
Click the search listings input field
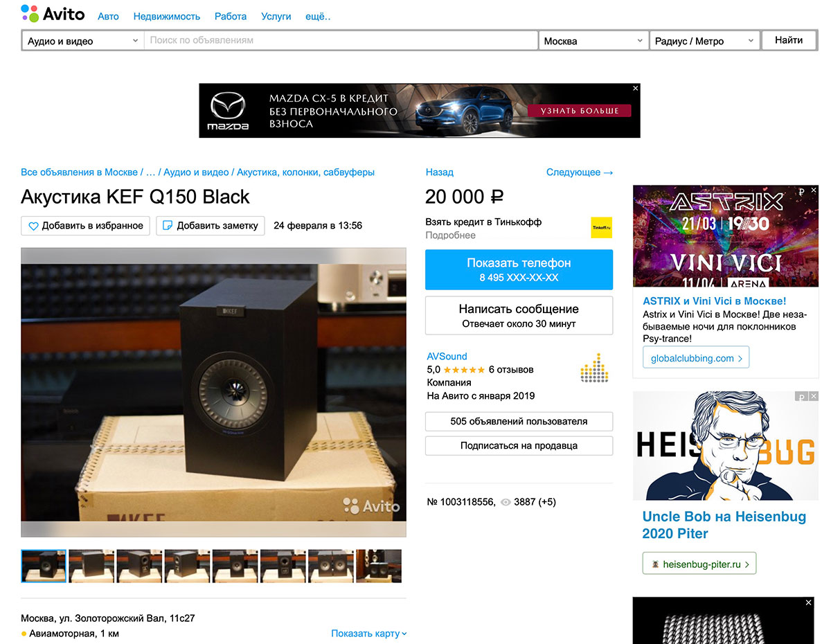[341, 41]
